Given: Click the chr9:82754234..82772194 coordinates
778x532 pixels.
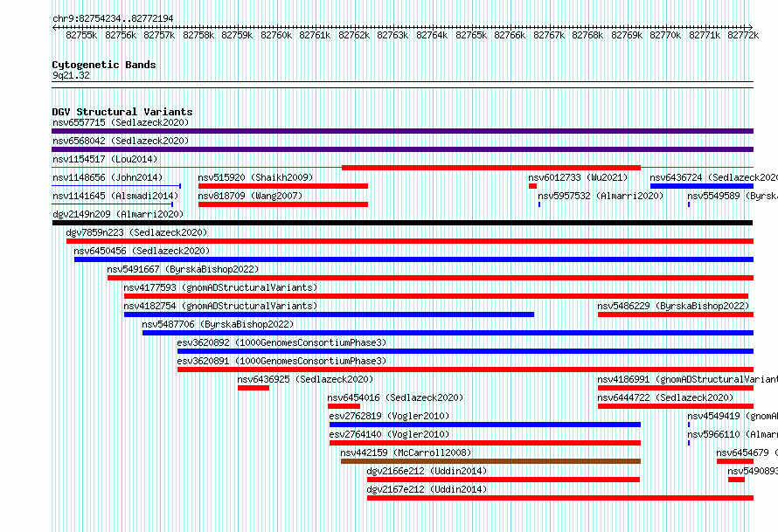Looking at the screenshot, I should pos(113,18).
